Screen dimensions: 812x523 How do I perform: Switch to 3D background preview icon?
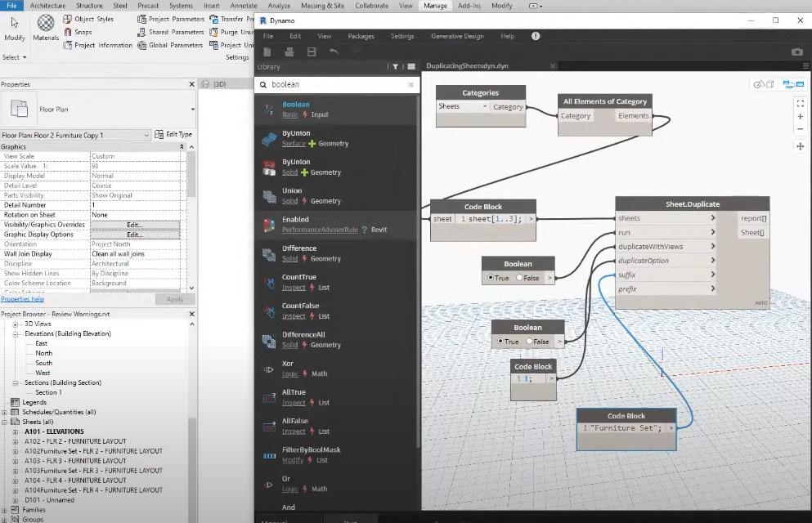(763, 84)
